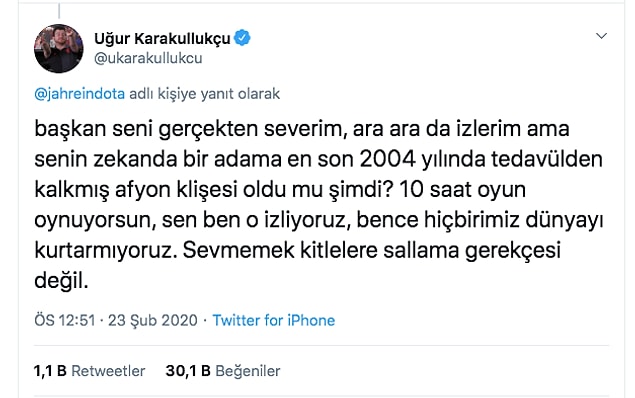Viewport: 635px width, 398px height.
Task: Click the blue verified badge icon
Action: 242,38
